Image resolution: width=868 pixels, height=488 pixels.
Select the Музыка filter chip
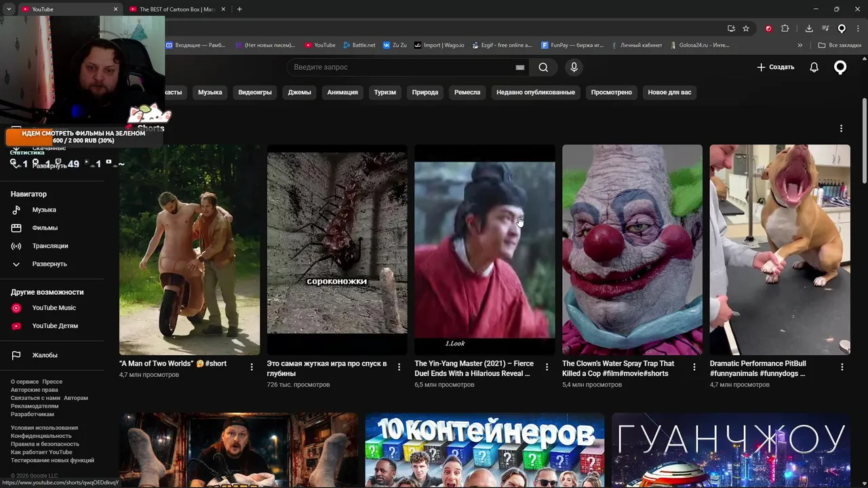point(210,92)
